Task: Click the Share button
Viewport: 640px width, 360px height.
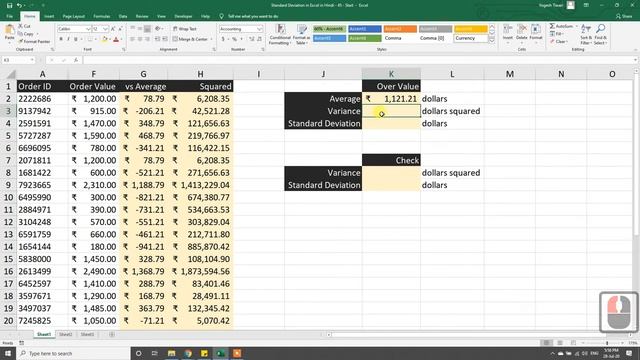Action: [x=624, y=16]
